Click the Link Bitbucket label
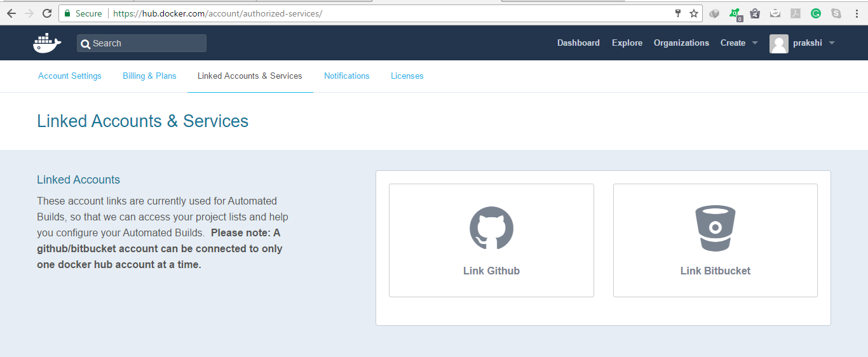Screen dimensions: 868x357 point(715,271)
